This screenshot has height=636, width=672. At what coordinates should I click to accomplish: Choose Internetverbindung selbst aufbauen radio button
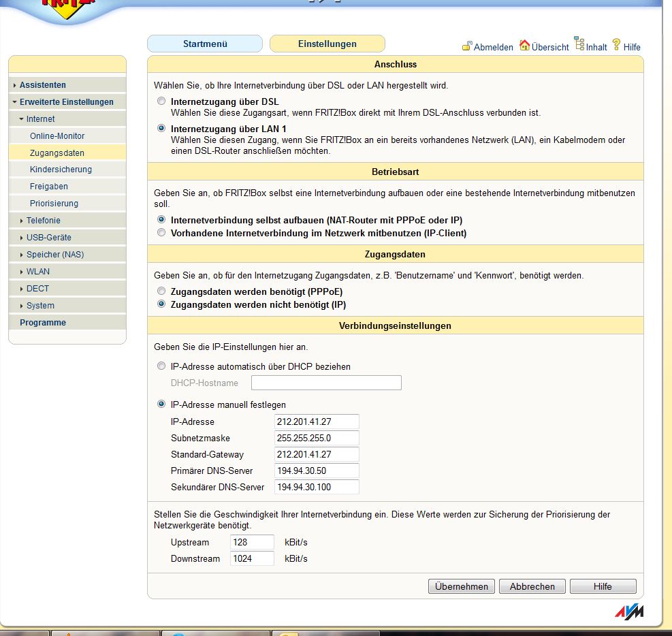click(161, 219)
